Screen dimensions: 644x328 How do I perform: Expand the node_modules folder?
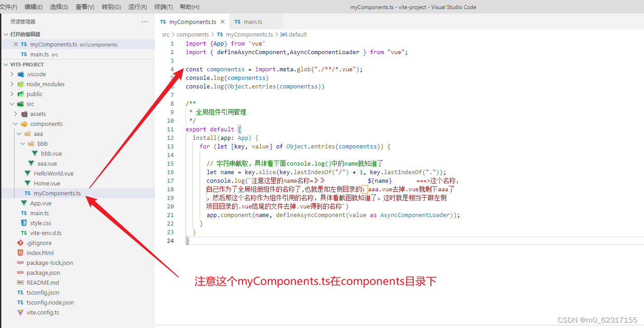[11, 84]
